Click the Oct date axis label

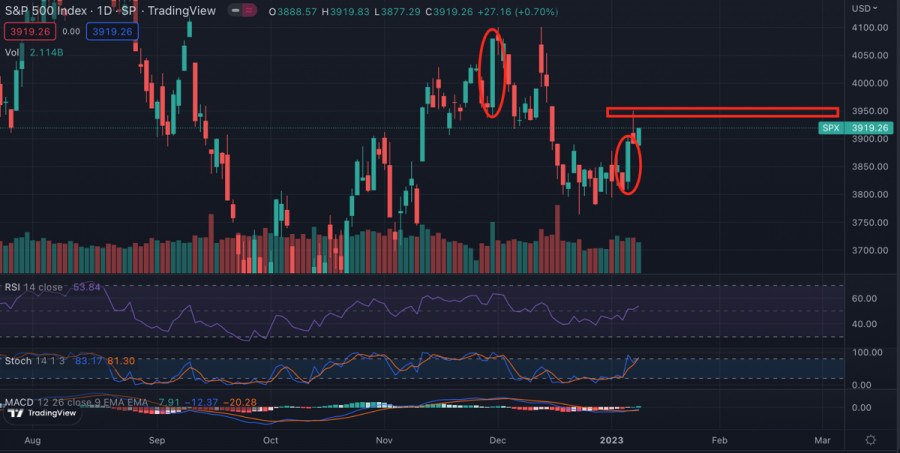tap(270, 440)
